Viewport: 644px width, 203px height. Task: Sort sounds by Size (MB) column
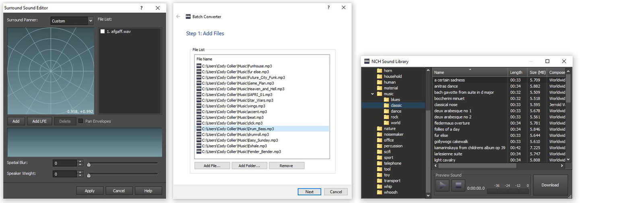(x=537, y=72)
